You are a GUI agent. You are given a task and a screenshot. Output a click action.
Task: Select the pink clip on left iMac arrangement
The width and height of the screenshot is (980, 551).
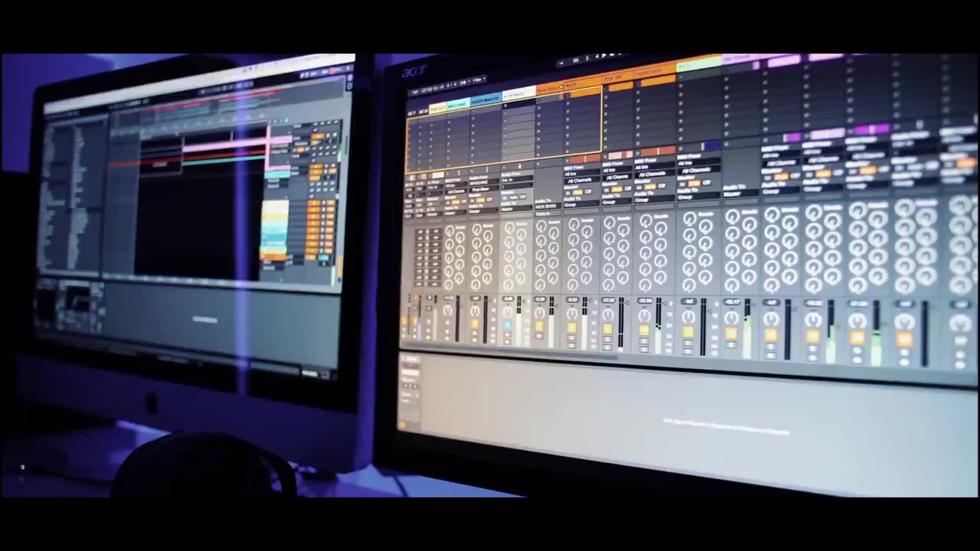(x=224, y=144)
